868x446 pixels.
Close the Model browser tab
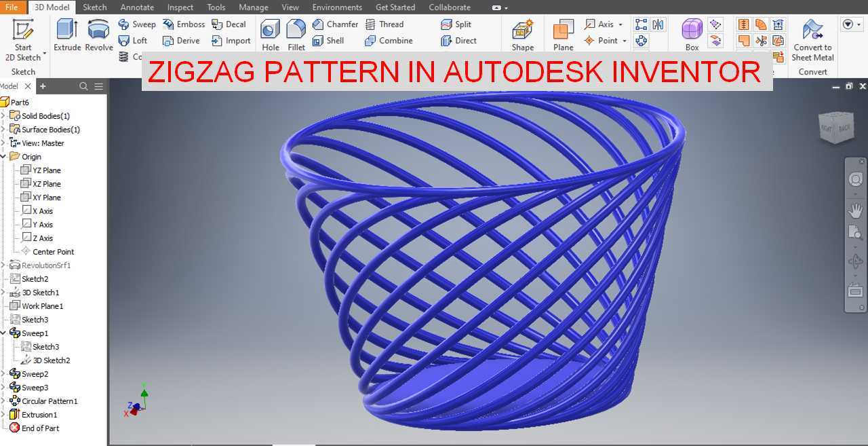[x=28, y=86]
